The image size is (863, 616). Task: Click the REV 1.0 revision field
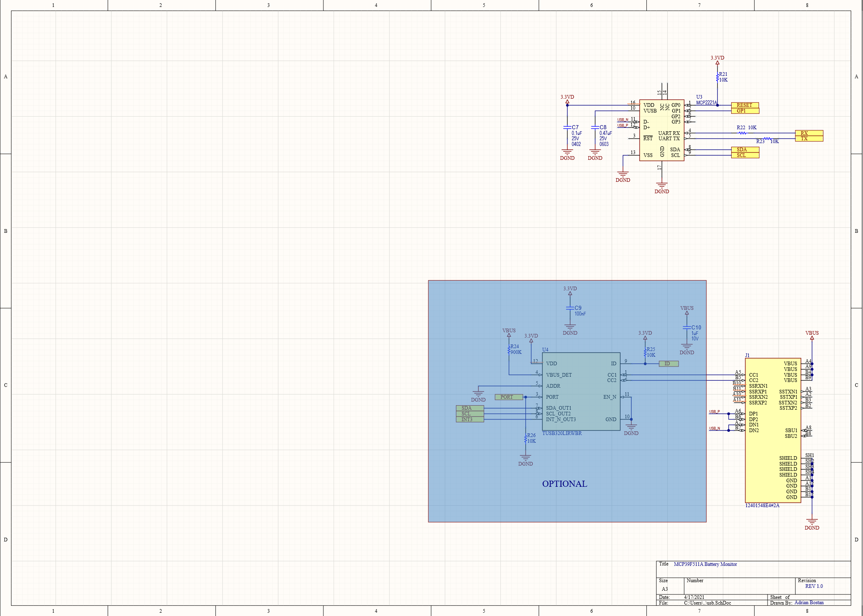click(814, 586)
